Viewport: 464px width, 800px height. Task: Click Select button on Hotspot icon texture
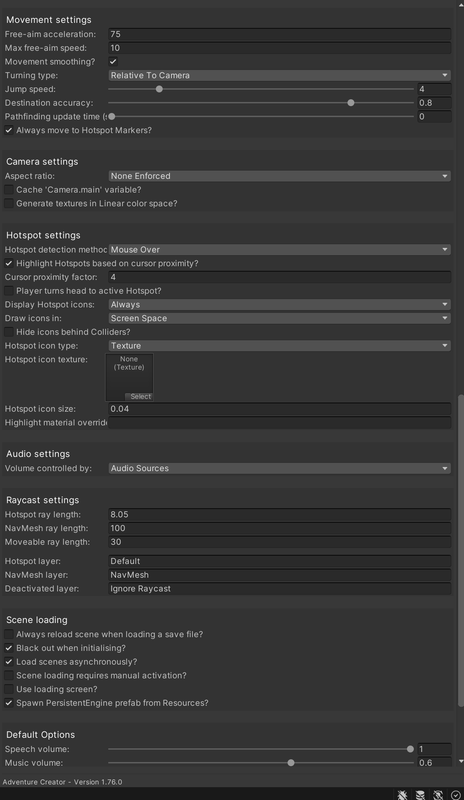coord(139,396)
